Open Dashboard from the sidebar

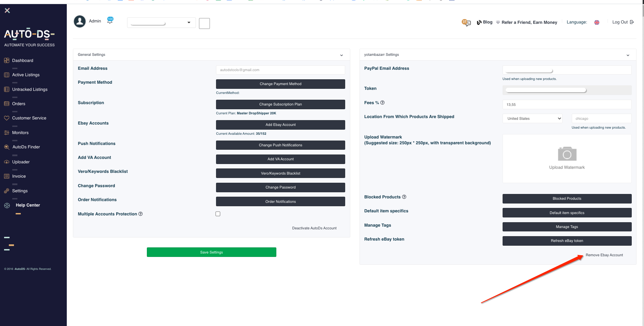[23, 61]
